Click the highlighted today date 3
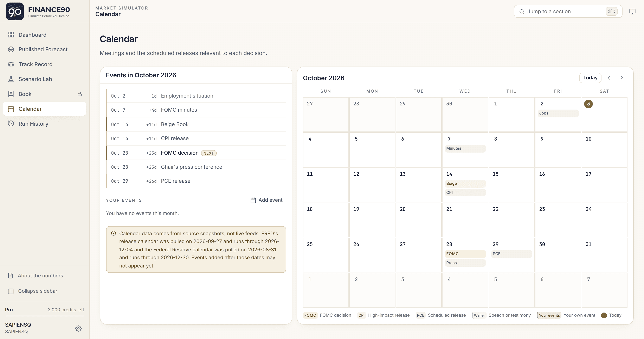The height and width of the screenshot is (339, 644). (x=588, y=104)
